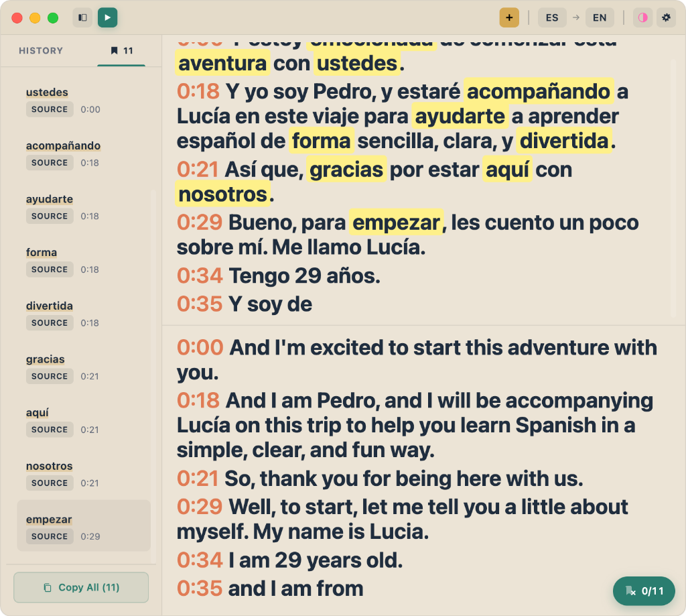
Task: Click the gold plus icon to add content
Action: coord(509,17)
